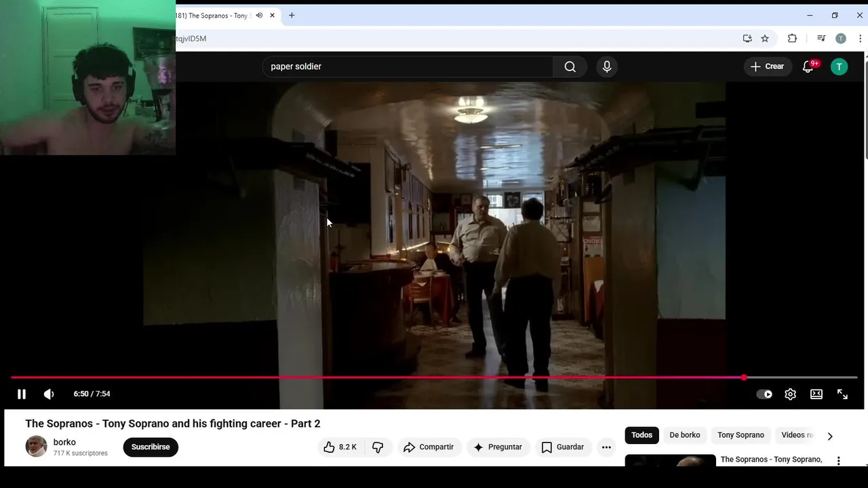Toggle the autoplay switch

pyautogui.click(x=764, y=394)
